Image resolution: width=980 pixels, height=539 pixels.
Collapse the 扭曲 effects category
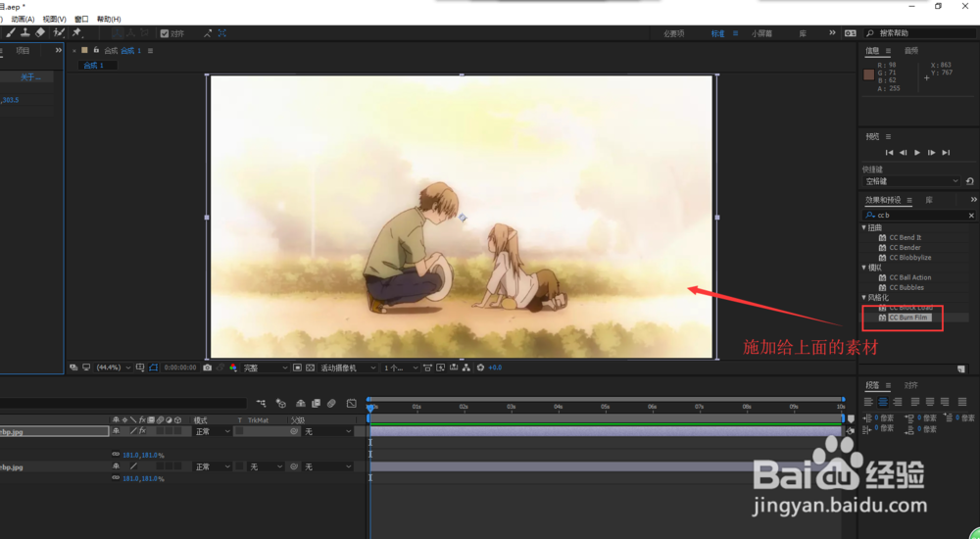[864, 227]
